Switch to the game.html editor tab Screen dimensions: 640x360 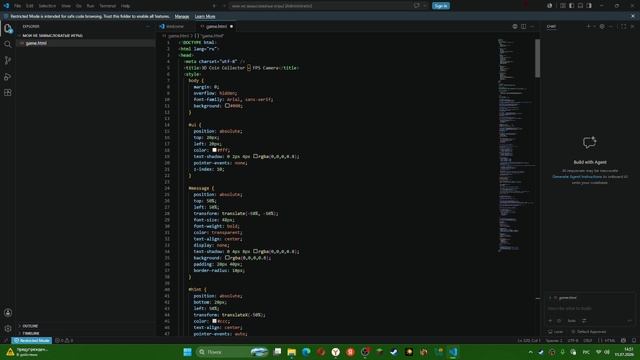coord(216,27)
